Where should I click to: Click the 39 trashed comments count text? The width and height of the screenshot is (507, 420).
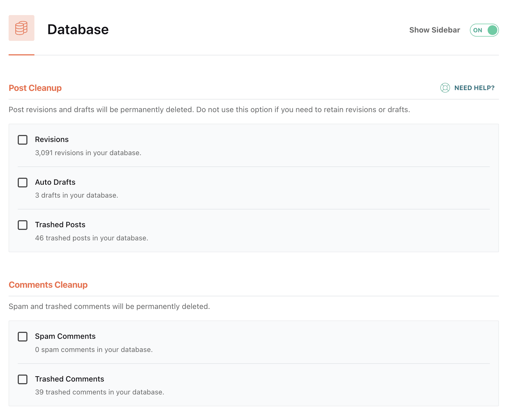tap(99, 392)
